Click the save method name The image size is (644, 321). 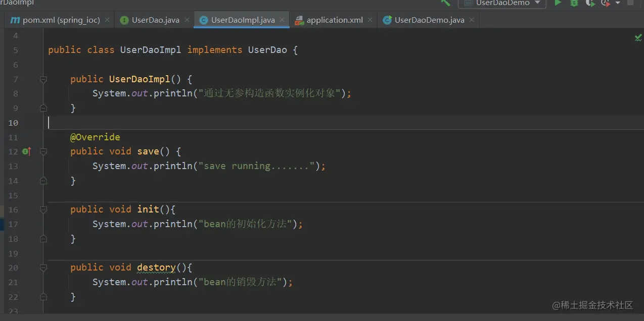(x=148, y=151)
